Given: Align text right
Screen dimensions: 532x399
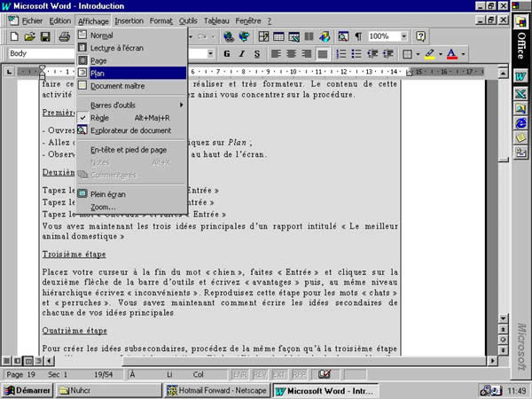Looking at the screenshot, I should click(x=307, y=53).
